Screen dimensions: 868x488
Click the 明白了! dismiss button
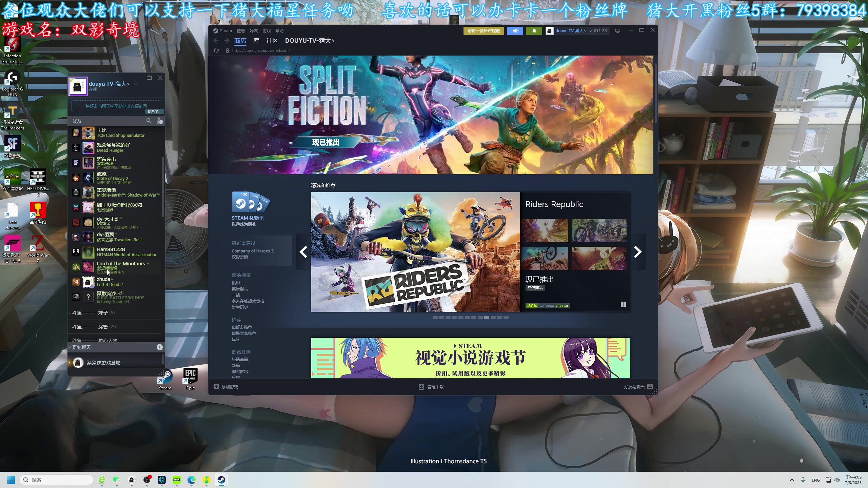point(154,111)
